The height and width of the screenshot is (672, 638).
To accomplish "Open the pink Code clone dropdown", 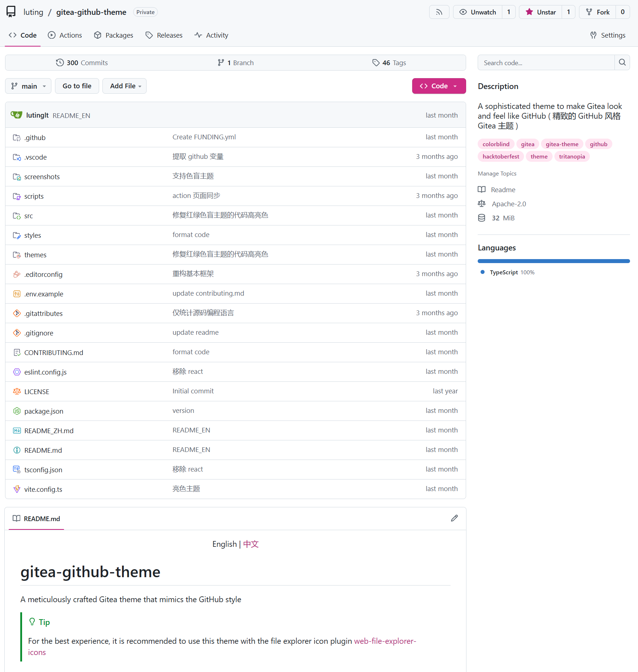I will tap(439, 86).
